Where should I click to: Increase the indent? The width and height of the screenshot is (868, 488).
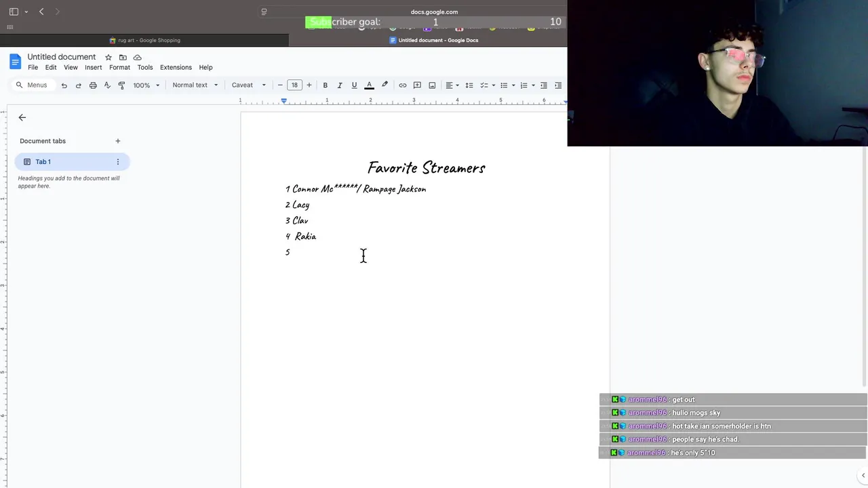[x=558, y=85]
